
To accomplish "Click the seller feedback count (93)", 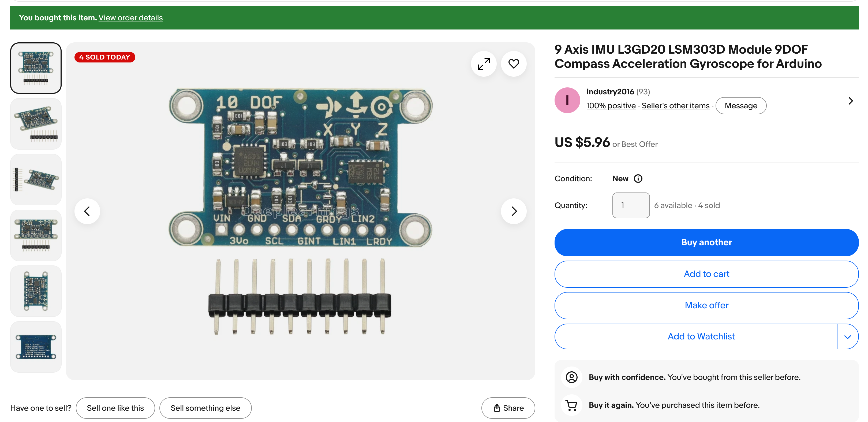I will [643, 92].
